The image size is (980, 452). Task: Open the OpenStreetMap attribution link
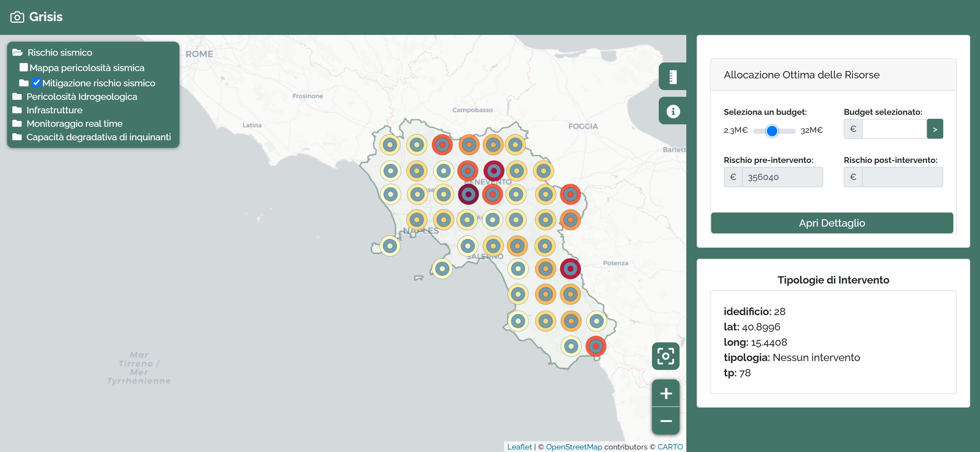tap(574, 447)
